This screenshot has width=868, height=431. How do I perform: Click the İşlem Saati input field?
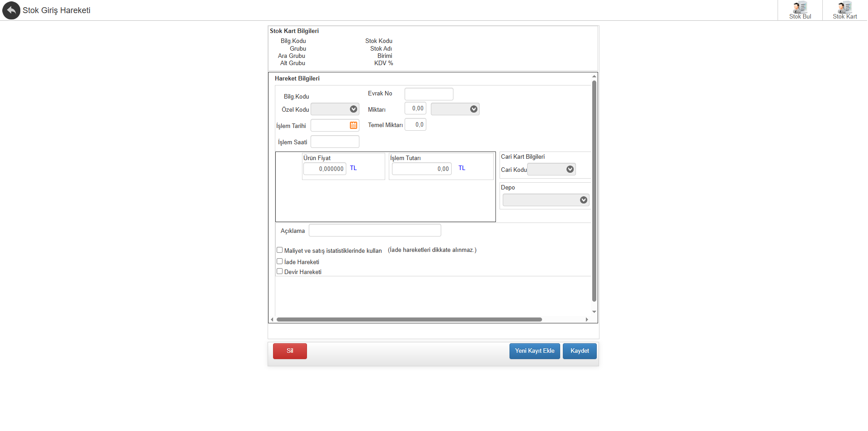tap(335, 142)
